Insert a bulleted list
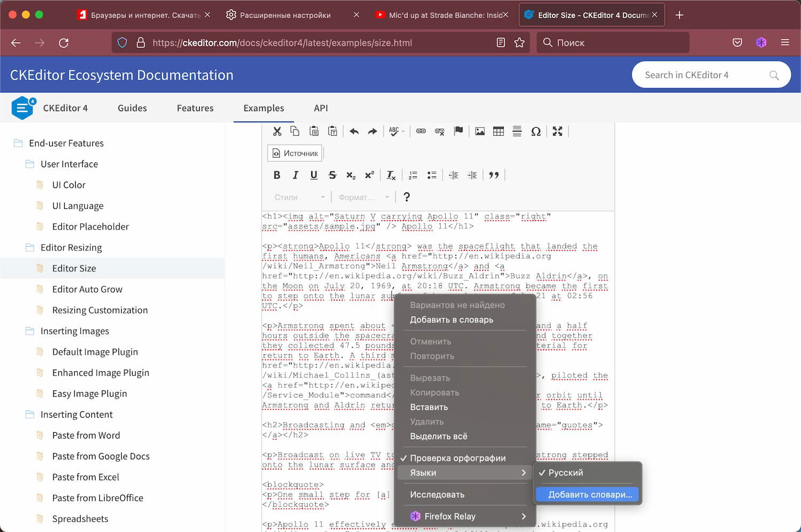This screenshot has width=801, height=532. coord(431,175)
